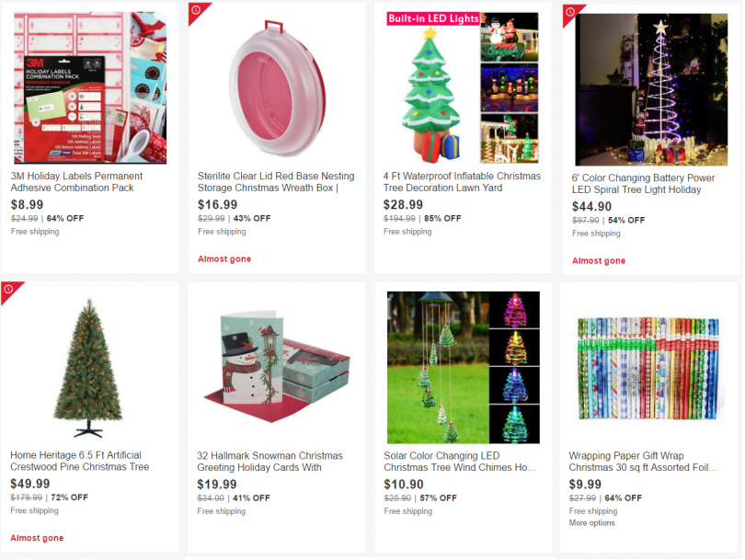
Task: Open LED spiral tree product image
Action: click(x=651, y=90)
